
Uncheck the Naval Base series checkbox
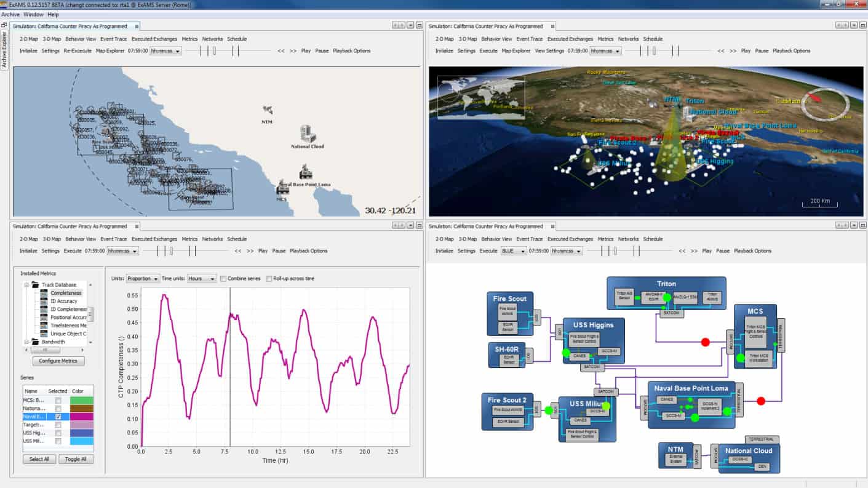tap(58, 417)
